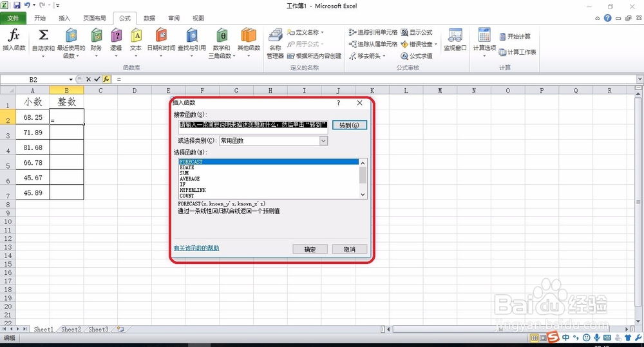This screenshot has width=644, height=347.
Task: Open More Functions (其他函数) library
Action: 249,43
